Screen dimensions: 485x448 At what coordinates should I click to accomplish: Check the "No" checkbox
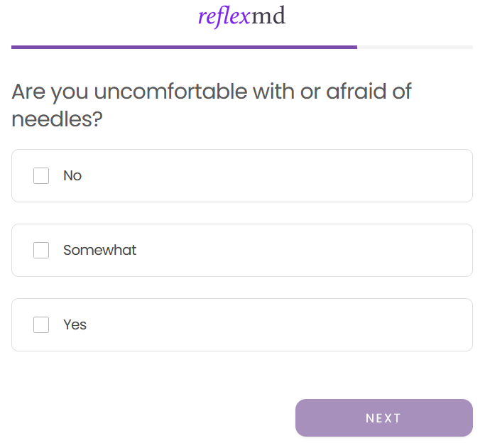41,175
